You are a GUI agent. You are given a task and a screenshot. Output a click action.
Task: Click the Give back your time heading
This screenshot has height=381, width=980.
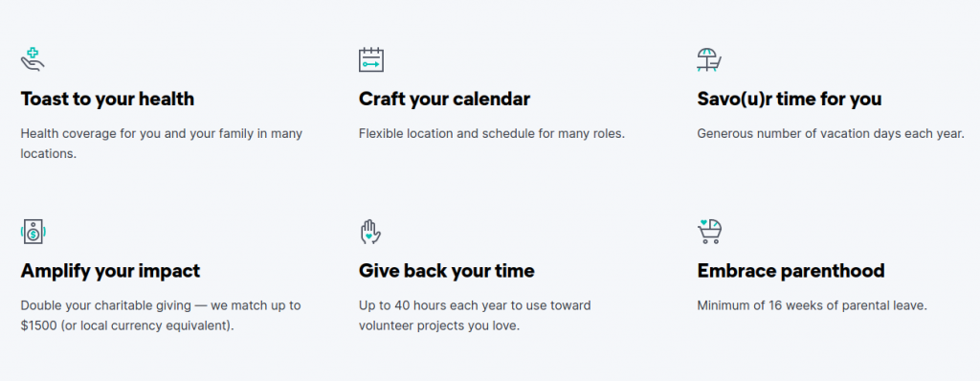click(x=447, y=271)
